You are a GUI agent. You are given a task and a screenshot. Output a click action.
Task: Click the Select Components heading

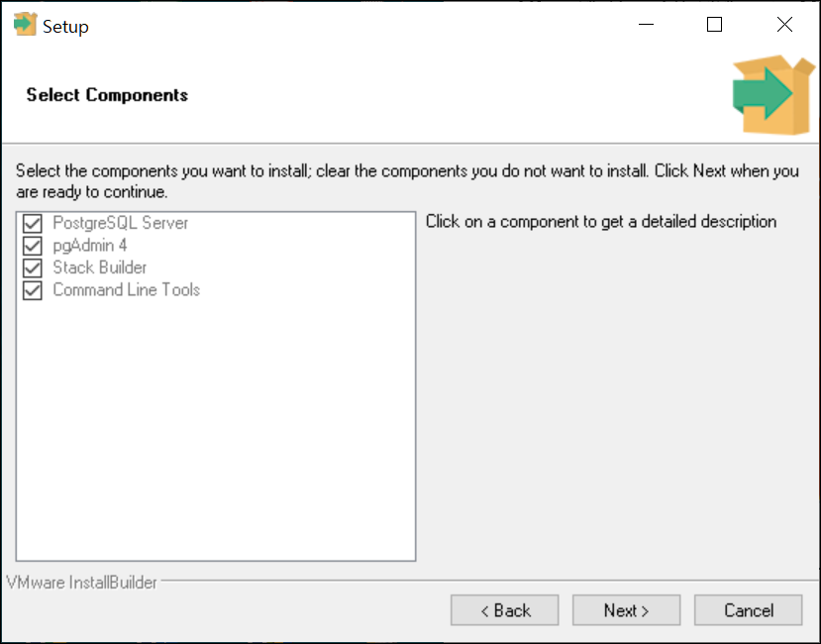(x=107, y=95)
